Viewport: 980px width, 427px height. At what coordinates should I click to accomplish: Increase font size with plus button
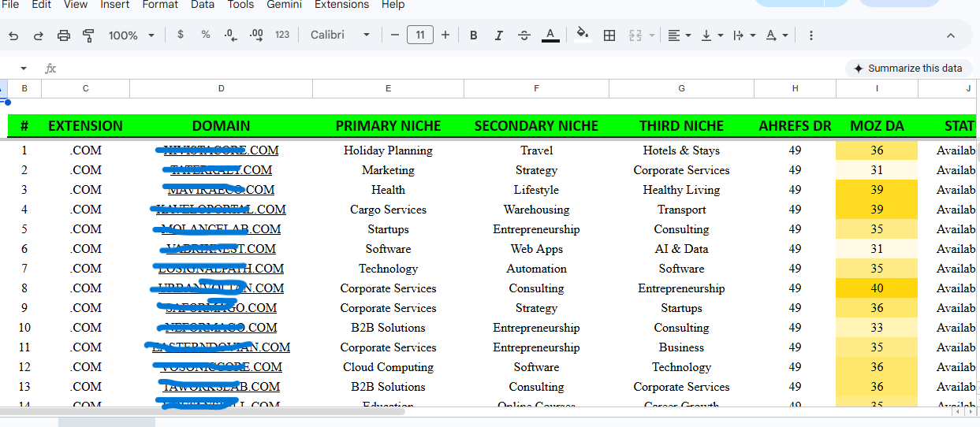click(445, 35)
